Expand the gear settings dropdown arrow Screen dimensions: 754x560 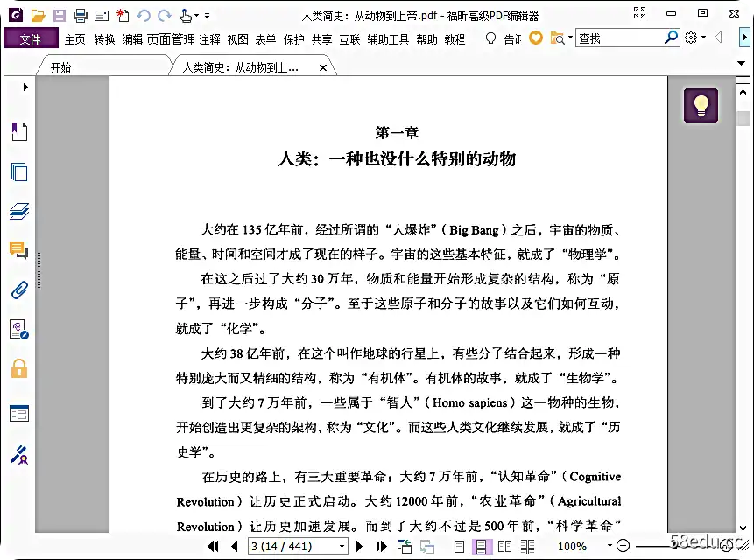(703, 37)
